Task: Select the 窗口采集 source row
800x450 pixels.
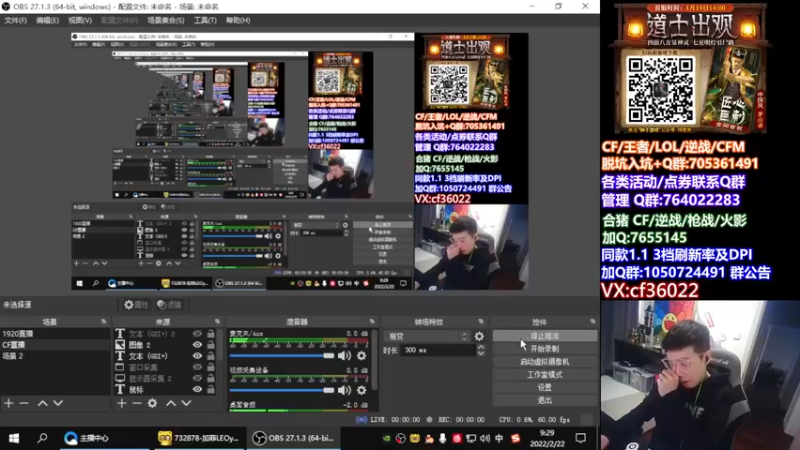Action: (166, 367)
